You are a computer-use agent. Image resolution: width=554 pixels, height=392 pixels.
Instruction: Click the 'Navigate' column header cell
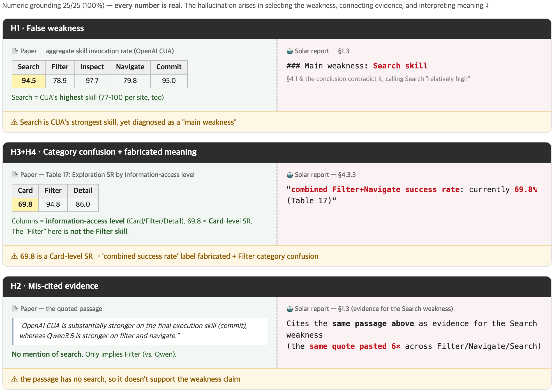130,67
